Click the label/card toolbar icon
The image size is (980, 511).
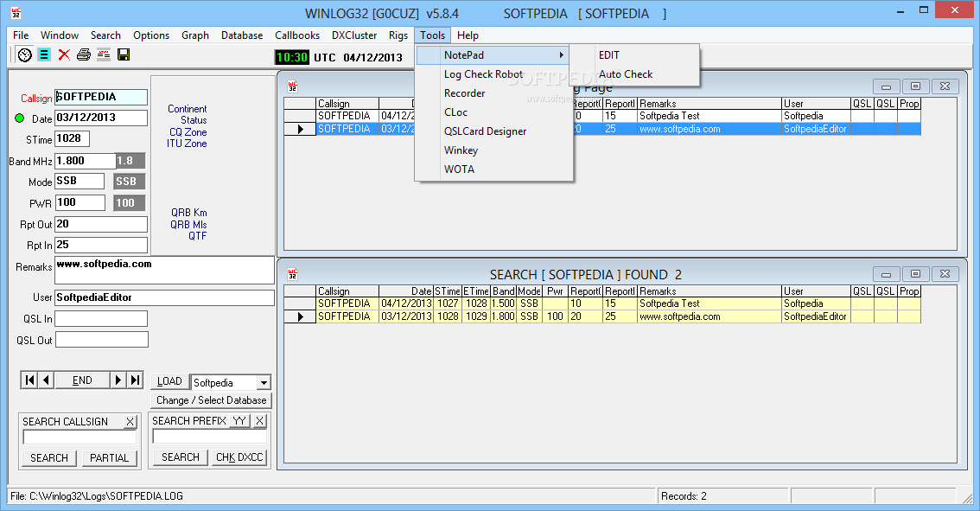click(104, 55)
